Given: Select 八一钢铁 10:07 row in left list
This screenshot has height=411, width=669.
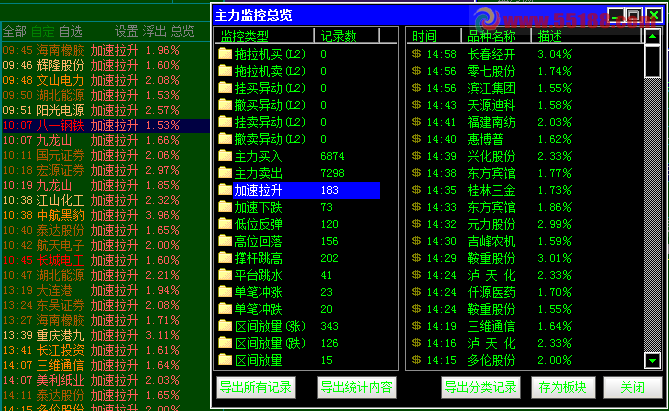Looking at the screenshot, I should click(105, 125).
